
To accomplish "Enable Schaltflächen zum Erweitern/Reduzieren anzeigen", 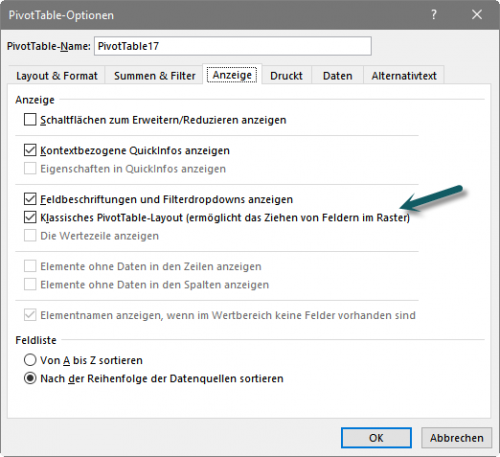I will (x=30, y=120).
